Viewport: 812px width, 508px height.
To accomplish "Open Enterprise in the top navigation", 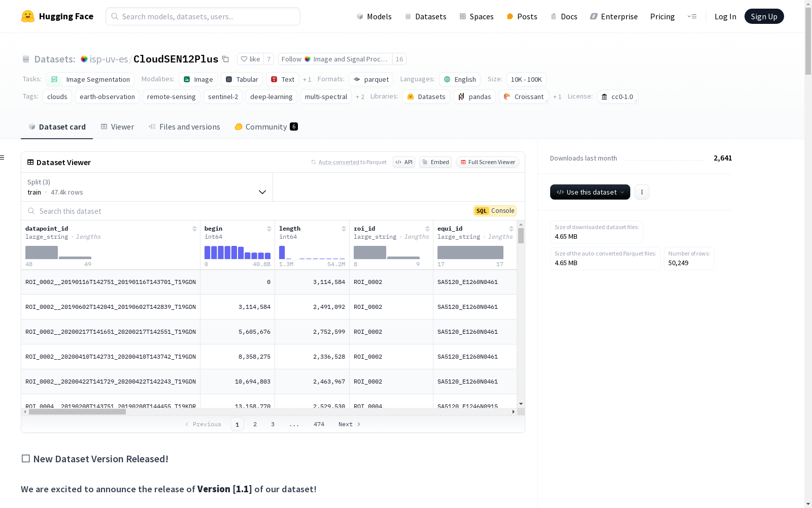I will [614, 16].
